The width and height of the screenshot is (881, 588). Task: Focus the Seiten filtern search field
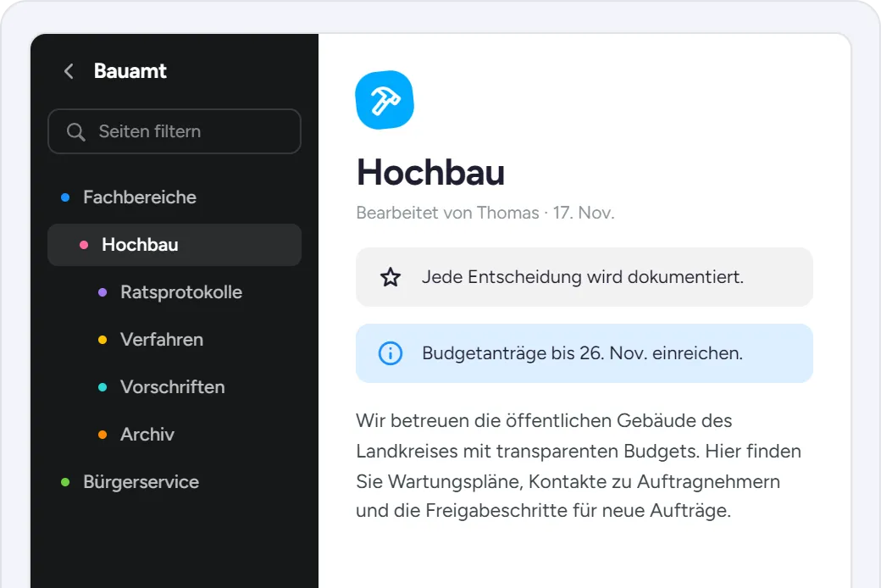(x=175, y=131)
